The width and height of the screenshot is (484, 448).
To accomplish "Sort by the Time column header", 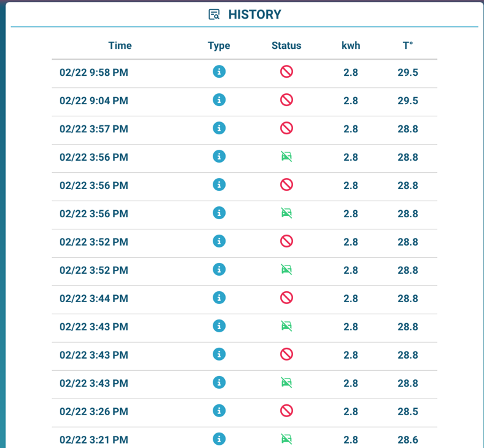I will (x=120, y=46).
